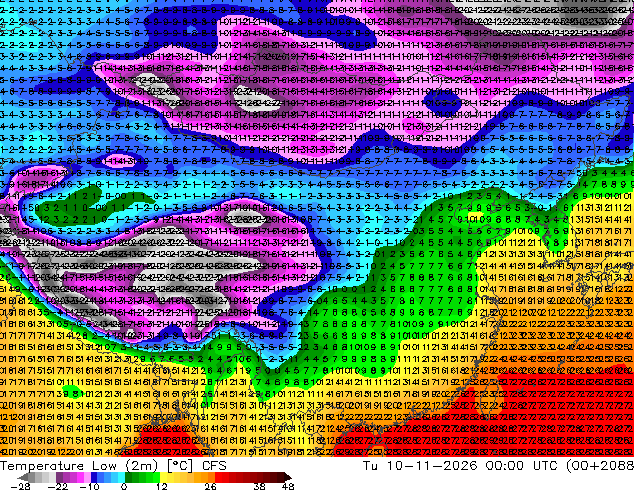Click the '12' label on the legend
634x490 pixels.
[162, 486]
